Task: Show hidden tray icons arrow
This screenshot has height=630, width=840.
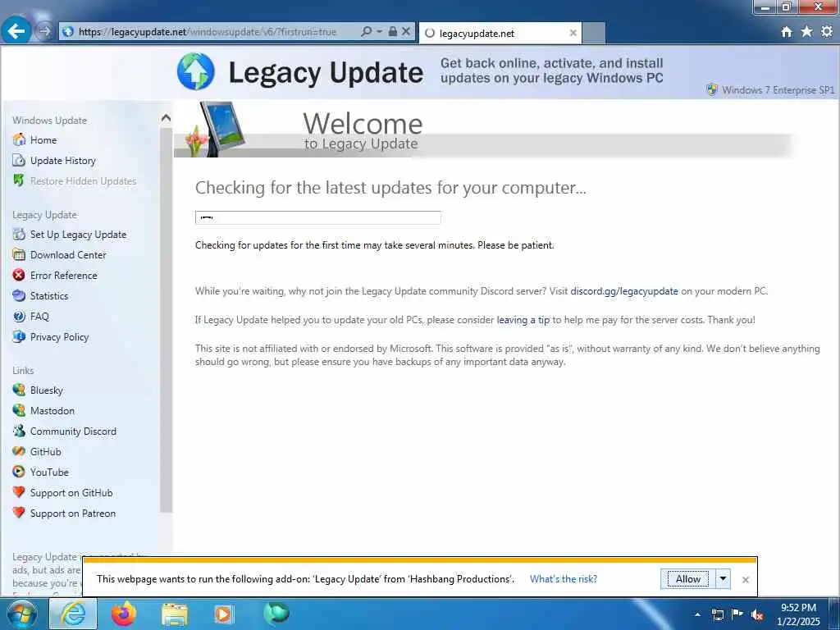Action: tap(697, 614)
